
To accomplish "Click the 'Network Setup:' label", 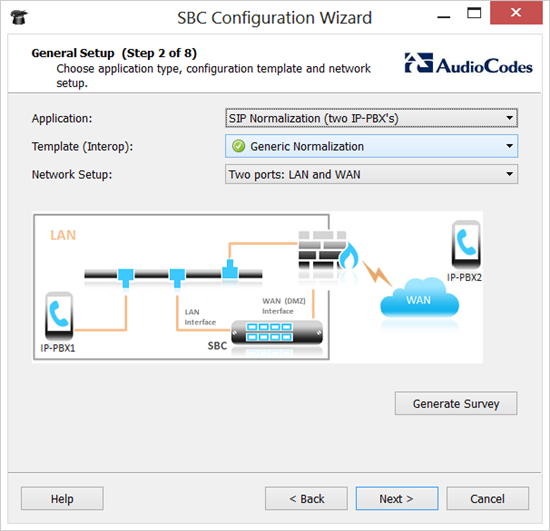I will (x=72, y=175).
